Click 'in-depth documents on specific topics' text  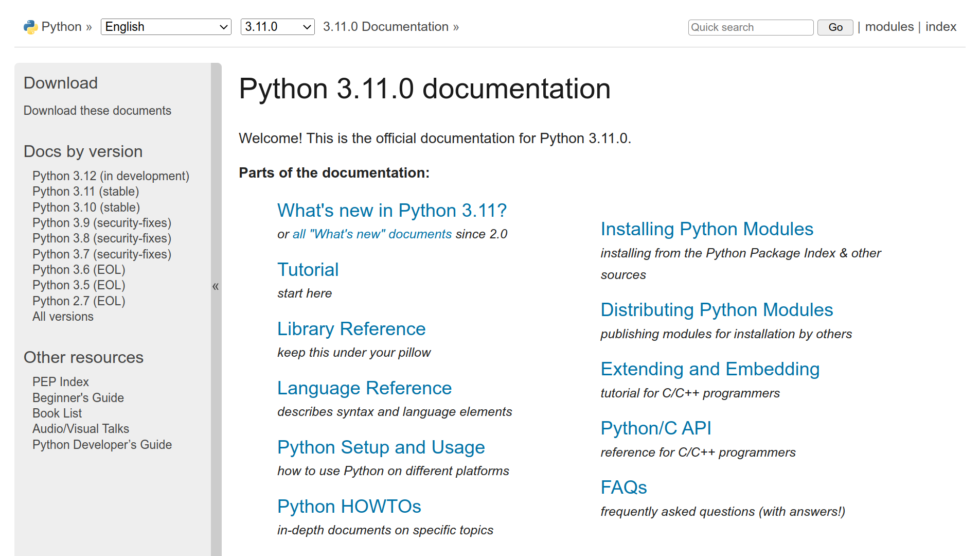(385, 530)
